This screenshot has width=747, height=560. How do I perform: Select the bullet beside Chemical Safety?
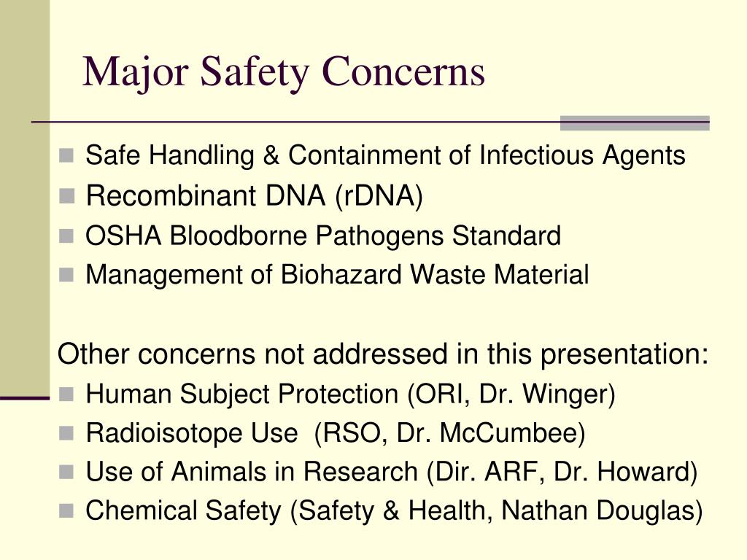point(66,511)
